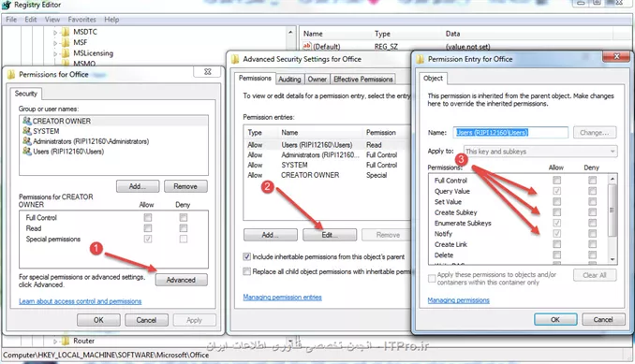Select the CREATOR OWNER group icon
The image size is (635, 364).
point(27,121)
